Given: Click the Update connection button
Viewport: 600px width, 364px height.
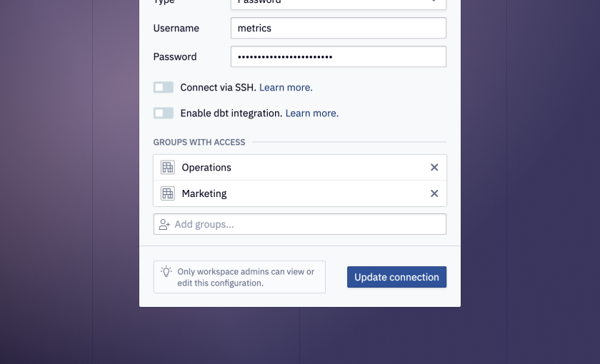Looking at the screenshot, I should (x=397, y=277).
